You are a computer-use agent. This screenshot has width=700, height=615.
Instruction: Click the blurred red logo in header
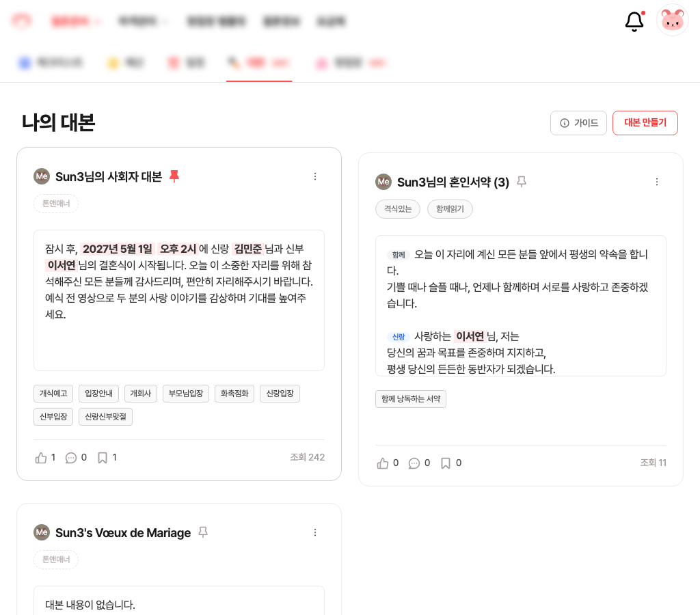pos(21,20)
